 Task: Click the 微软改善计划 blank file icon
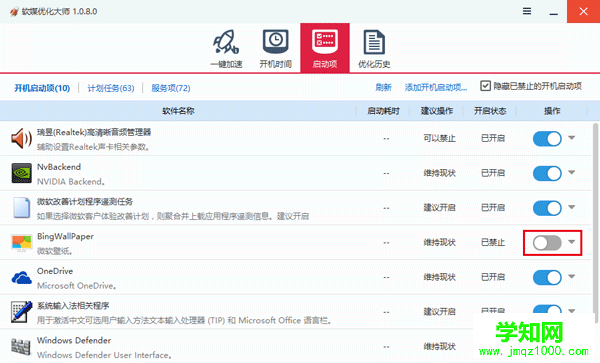tap(21, 208)
